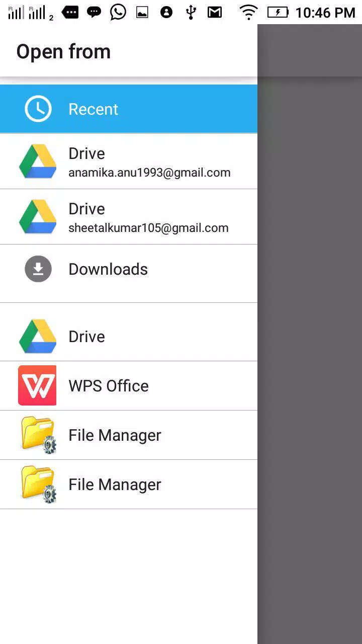The image size is (362, 644).
Task: Open Drive icon for anamika.anu1993@gmail.com
Action: [x=38, y=162]
